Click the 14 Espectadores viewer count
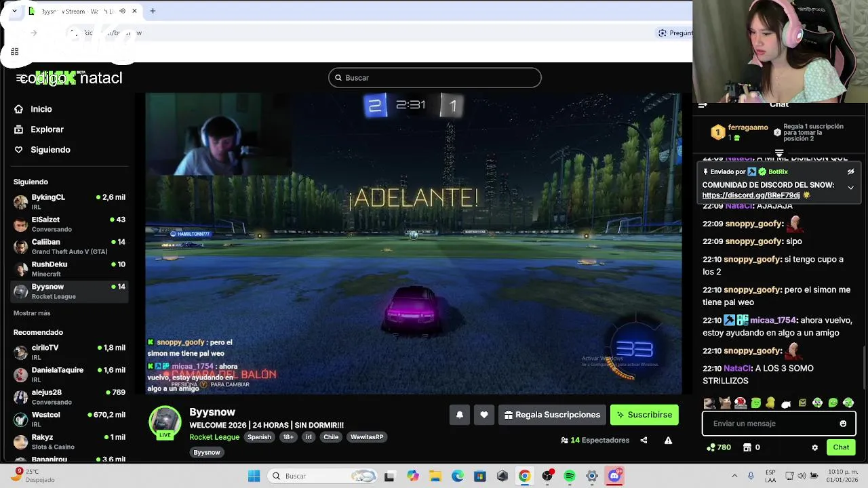This screenshot has width=868, height=488. click(595, 440)
